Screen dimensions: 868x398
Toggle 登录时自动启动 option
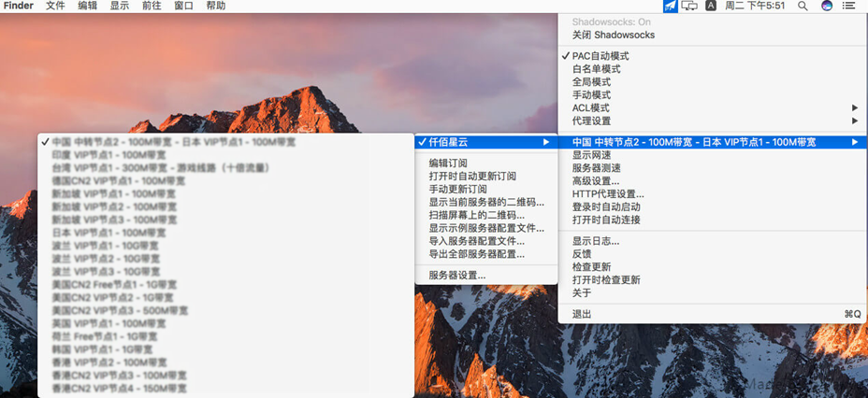[x=606, y=206]
